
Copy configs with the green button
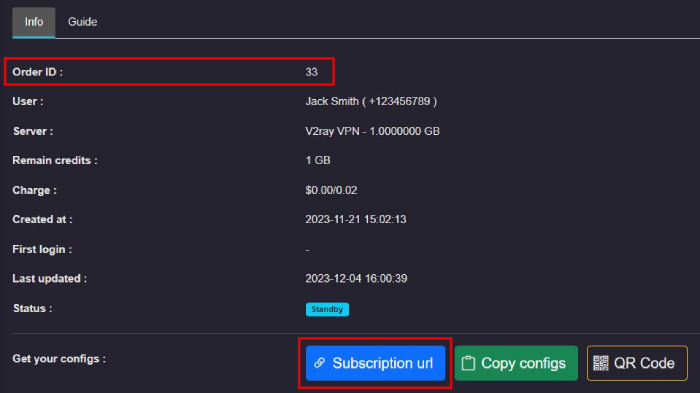pos(516,363)
